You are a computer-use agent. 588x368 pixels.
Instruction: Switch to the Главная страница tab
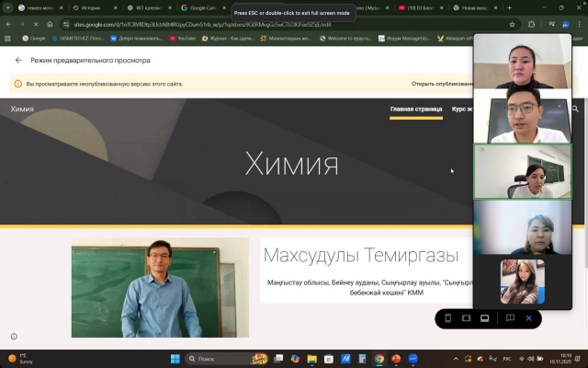coord(415,109)
